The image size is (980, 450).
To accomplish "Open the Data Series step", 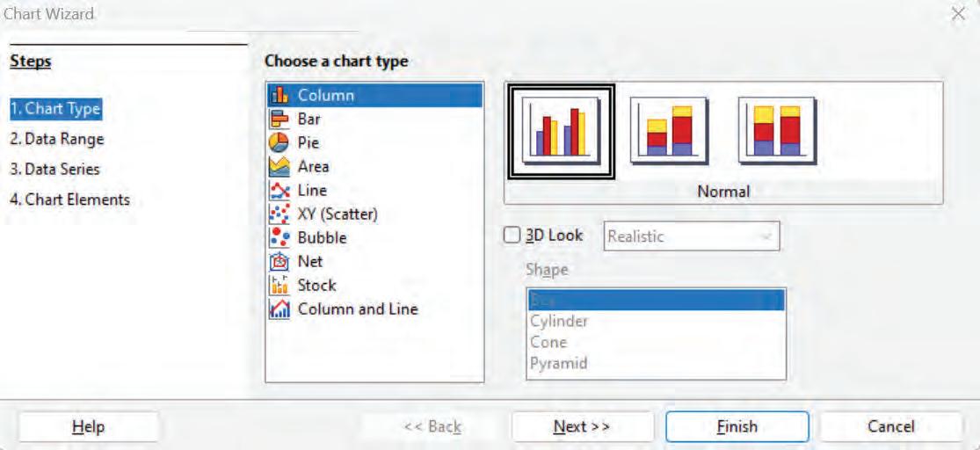I will click(54, 169).
